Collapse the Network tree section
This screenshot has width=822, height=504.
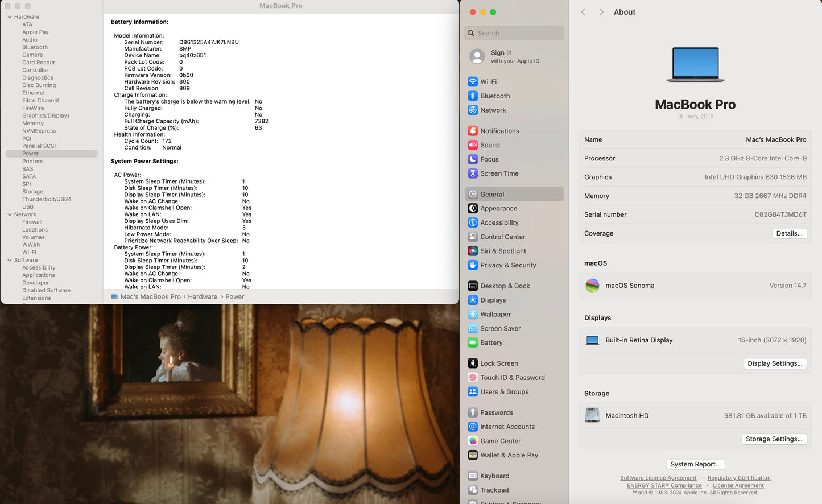coord(10,214)
